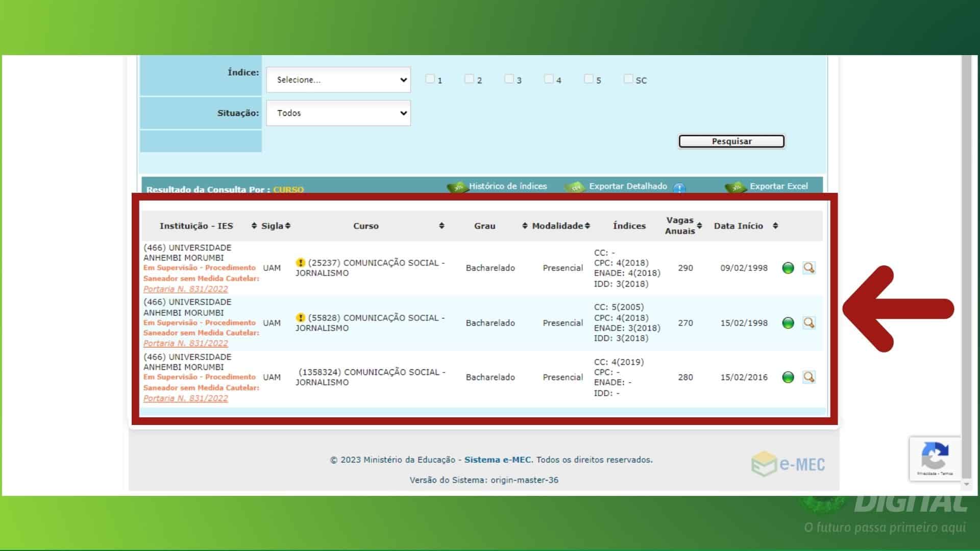Open the Índice Selecione dropdown
The image size is (980, 551).
click(338, 80)
